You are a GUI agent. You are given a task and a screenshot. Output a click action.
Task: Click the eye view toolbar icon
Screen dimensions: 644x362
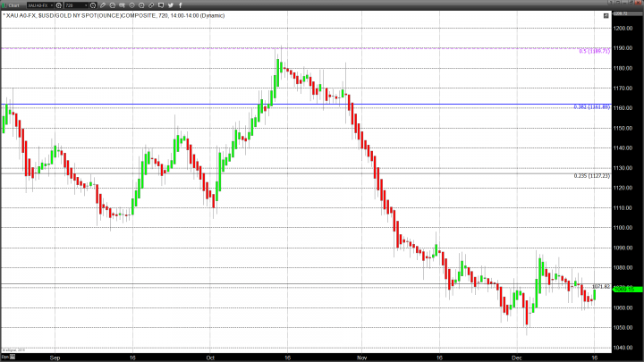point(122,5)
